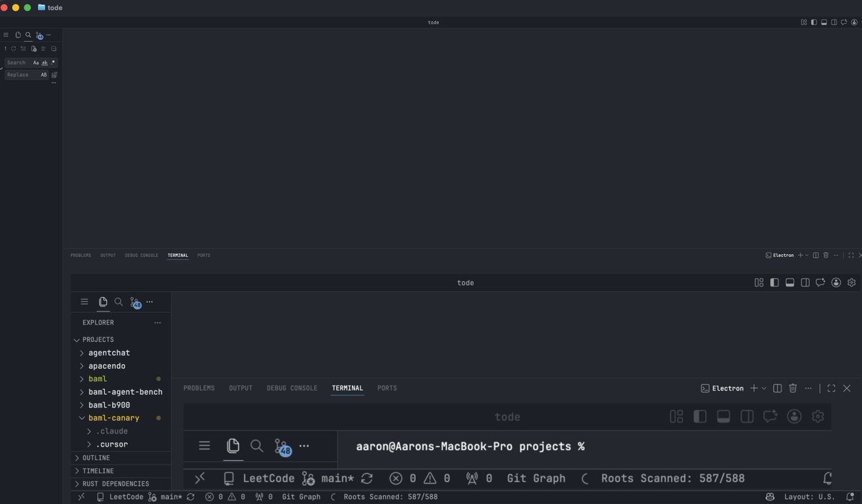The image size is (862, 504).
Task: Split terminal icon in outermost panel
Action: pos(816,255)
